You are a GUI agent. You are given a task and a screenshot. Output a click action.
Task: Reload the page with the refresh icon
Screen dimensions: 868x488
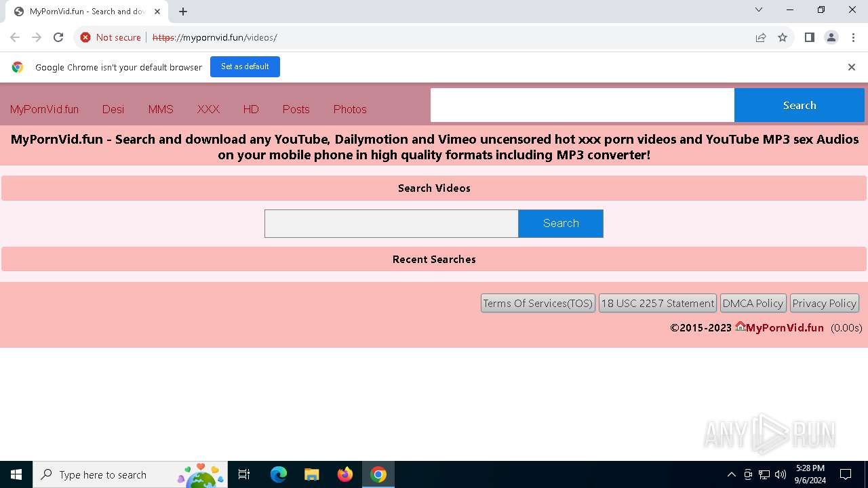(x=58, y=37)
